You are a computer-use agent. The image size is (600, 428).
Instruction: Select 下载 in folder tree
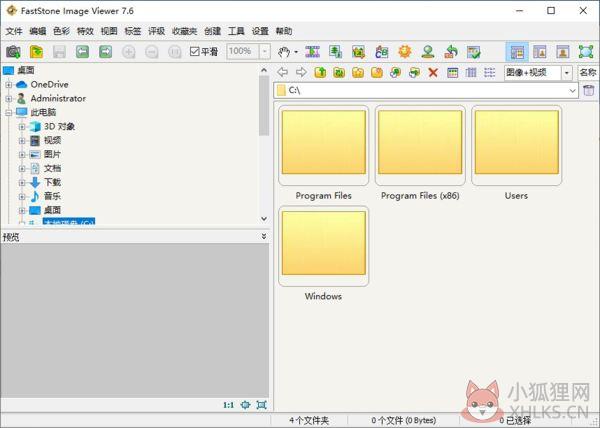[x=52, y=182]
